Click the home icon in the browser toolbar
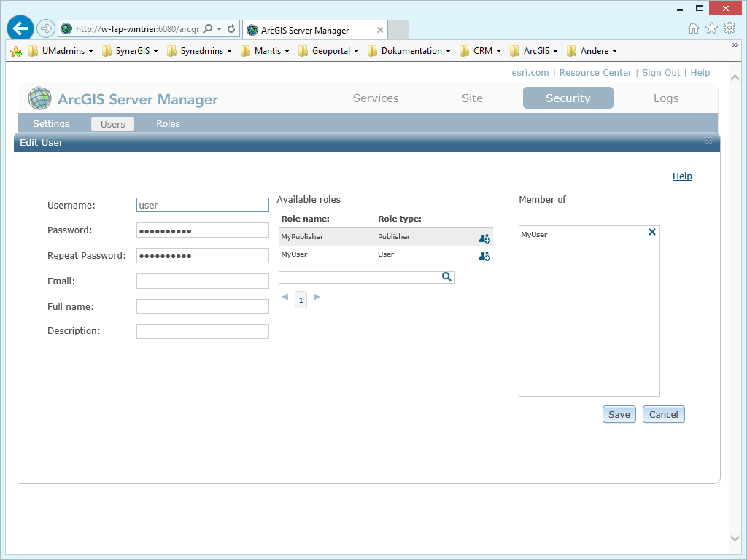This screenshot has width=747, height=560. coord(692,28)
